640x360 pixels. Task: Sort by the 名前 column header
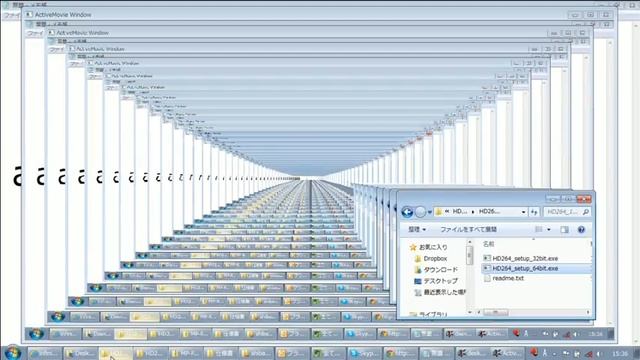pos(489,244)
